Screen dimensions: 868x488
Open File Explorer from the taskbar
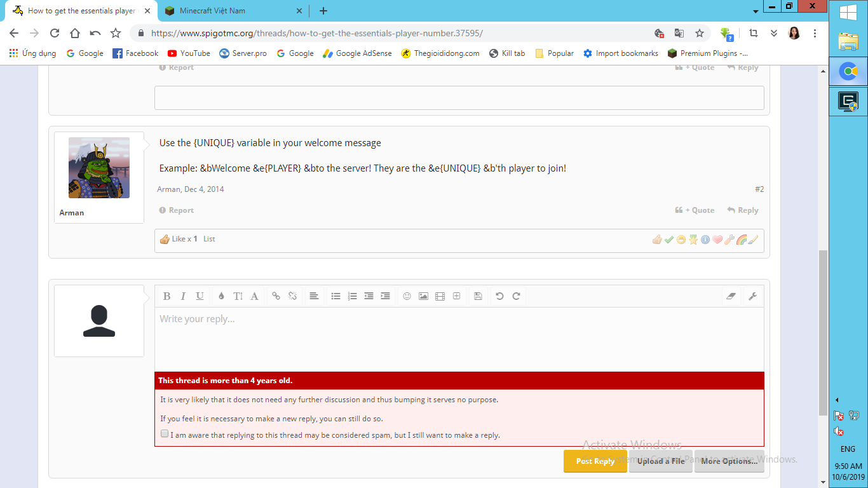848,41
